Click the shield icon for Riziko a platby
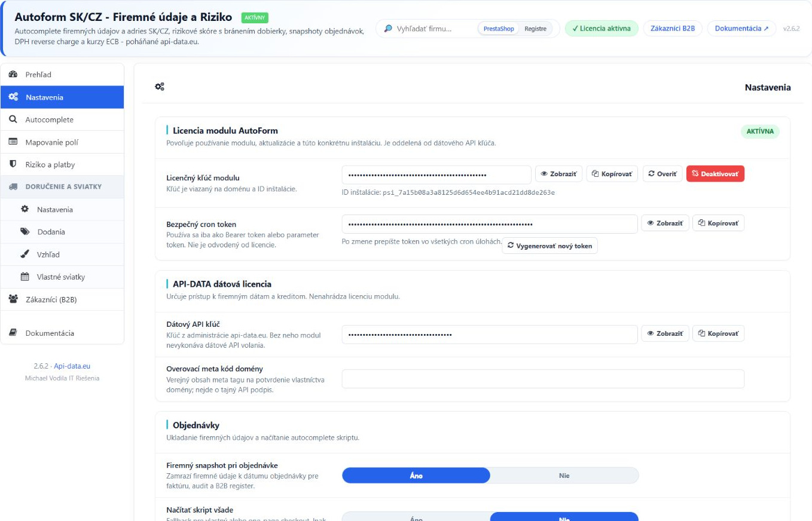812x521 pixels. pos(13,164)
